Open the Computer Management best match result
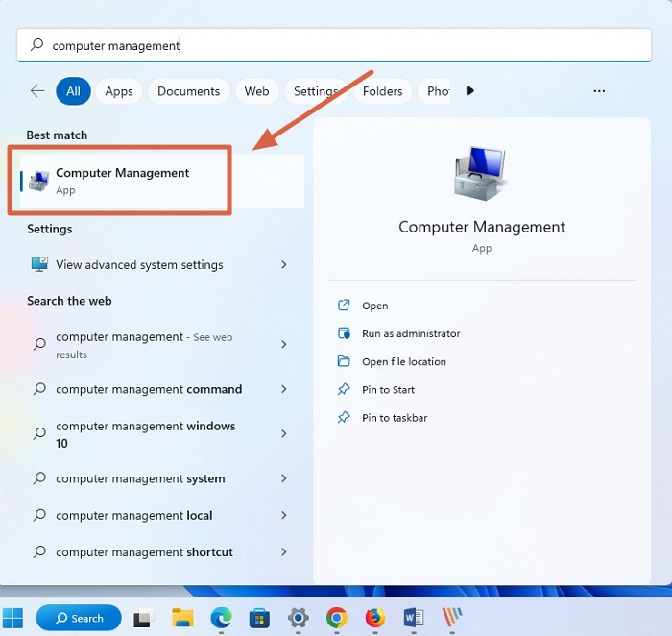This screenshot has height=636, width=672. coord(162,182)
